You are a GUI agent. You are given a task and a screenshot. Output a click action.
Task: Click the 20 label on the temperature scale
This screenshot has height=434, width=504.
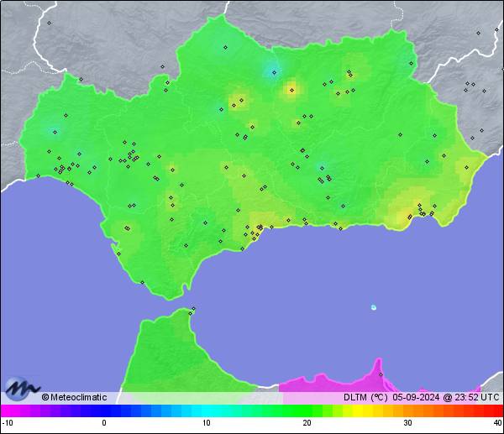click(x=307, y=423)
